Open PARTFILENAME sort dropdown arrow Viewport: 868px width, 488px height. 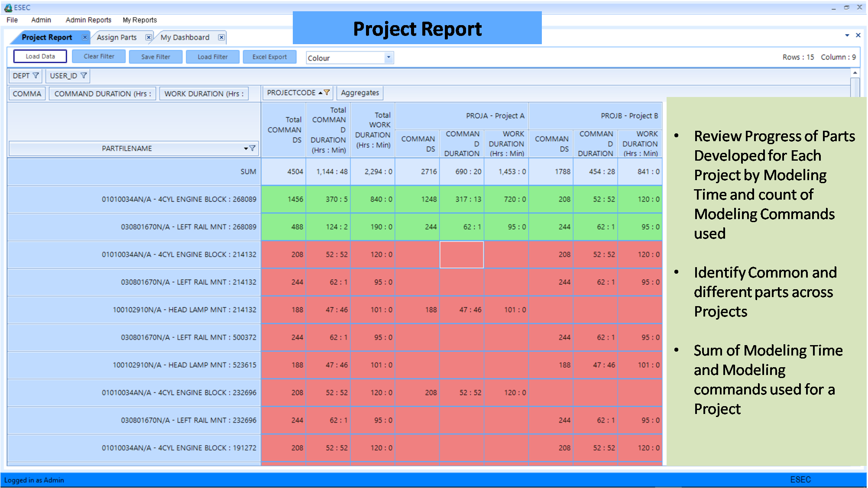(x=246, y=149)
